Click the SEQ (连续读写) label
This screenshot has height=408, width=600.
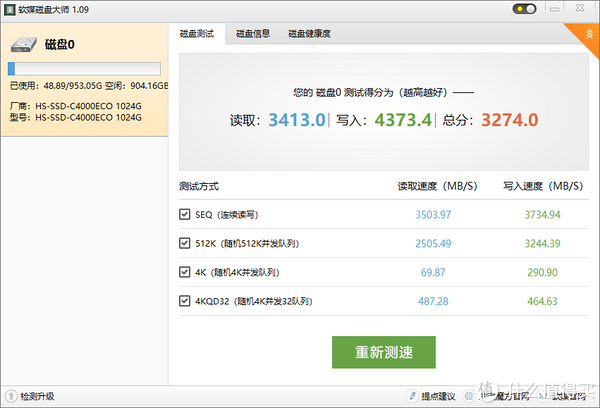pyautogui.click(x=227, y=215)
